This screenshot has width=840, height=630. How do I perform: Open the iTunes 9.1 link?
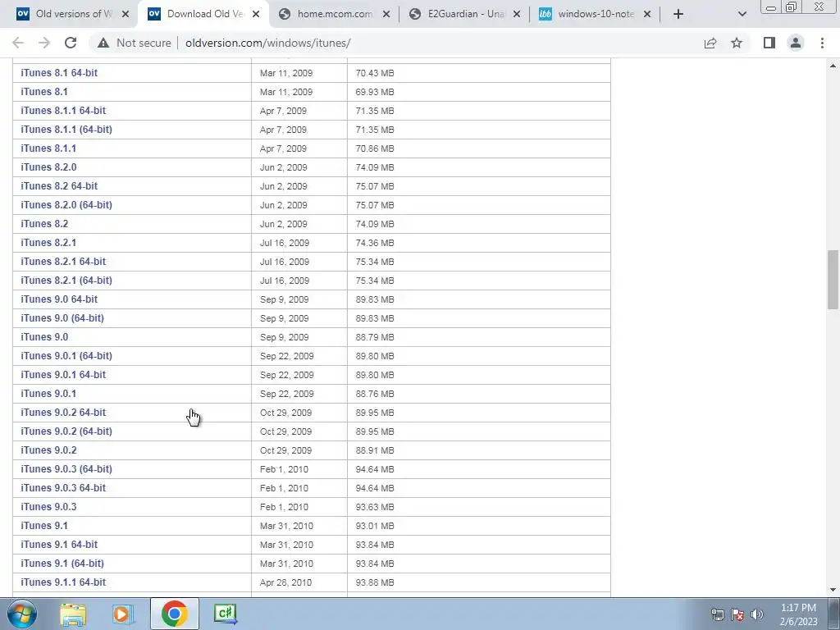(44, 526)
